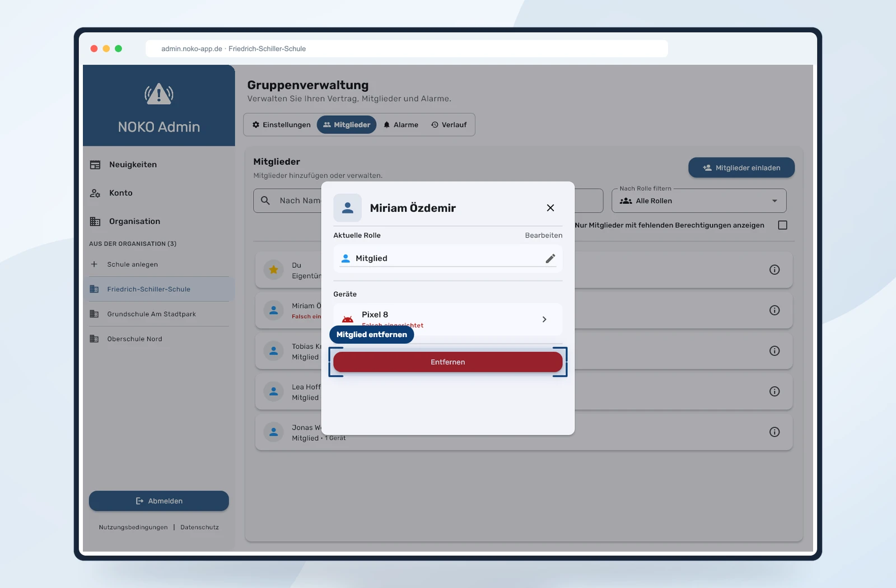Click the browser address bar
The width and height of the screenshot is (896, 588).
click(407, 49)
